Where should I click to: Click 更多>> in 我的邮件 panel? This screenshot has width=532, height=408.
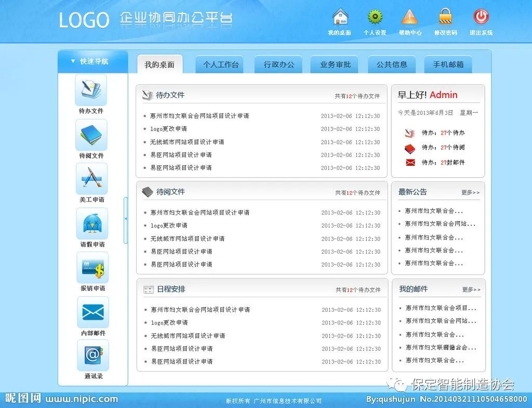click(471, 289)
